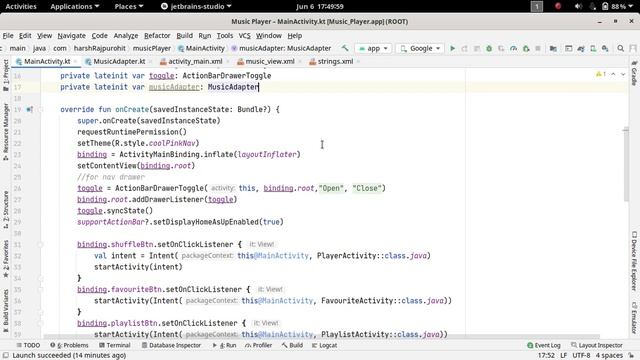Open the Layout Inspector panel
640x360 pixels.
(x=597, y=345)
